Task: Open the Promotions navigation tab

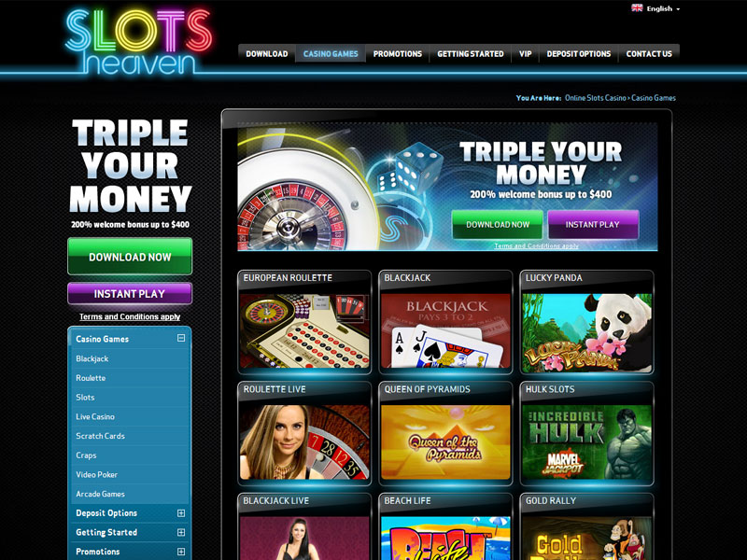Action: click(398, 54)
